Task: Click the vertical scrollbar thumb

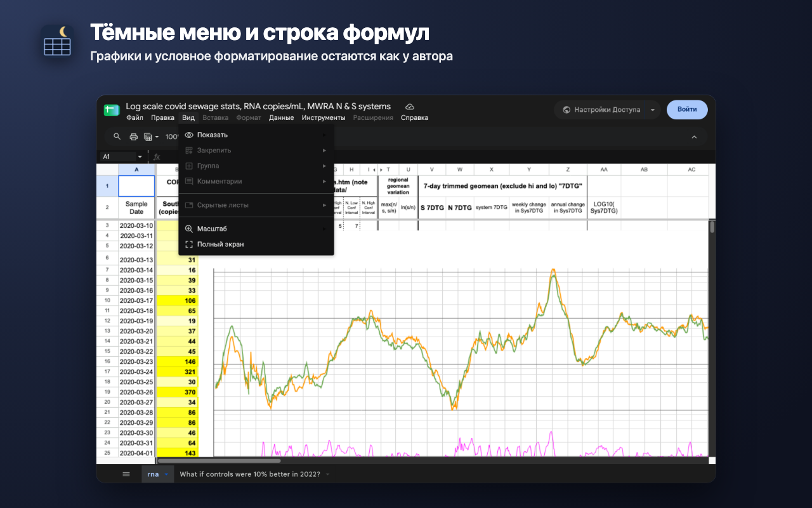Action: [712, 227]
